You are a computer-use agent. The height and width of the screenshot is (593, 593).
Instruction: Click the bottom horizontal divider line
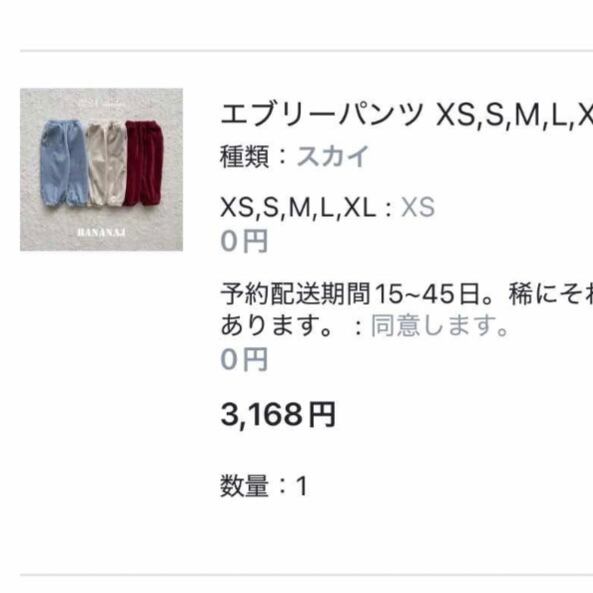tap(306, 576)
